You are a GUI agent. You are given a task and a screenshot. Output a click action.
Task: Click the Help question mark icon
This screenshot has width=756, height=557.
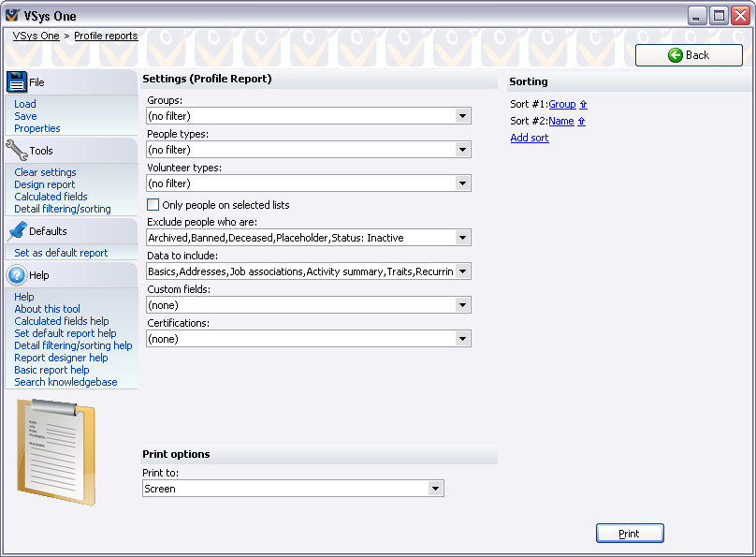tap(17, 275)
